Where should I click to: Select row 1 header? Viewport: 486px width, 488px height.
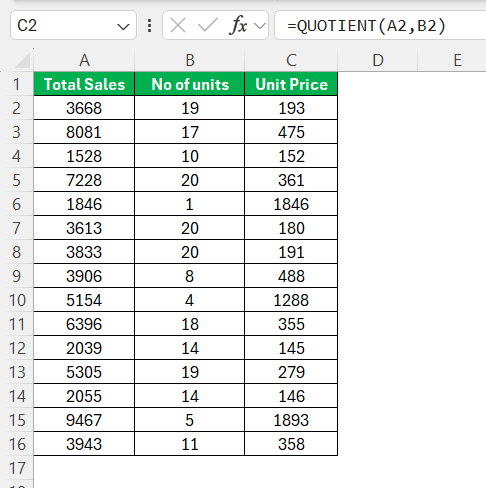point(17,84)
